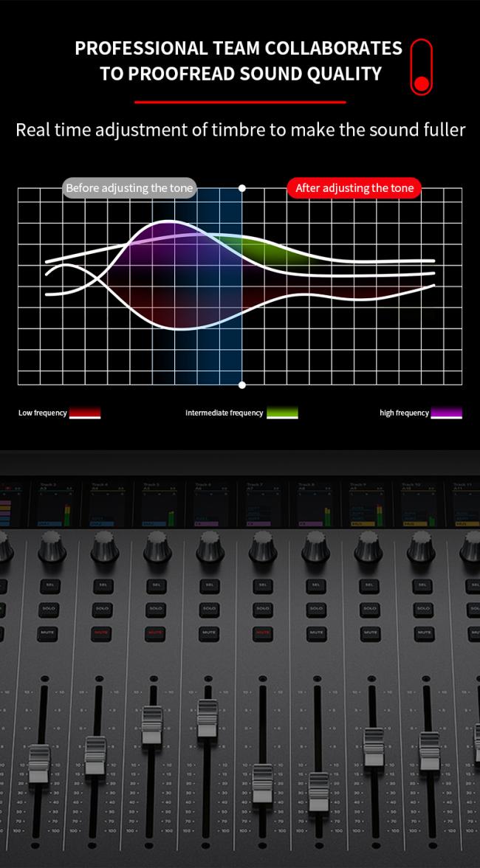Click the Low frequency red swatch

tap(85, 413)
